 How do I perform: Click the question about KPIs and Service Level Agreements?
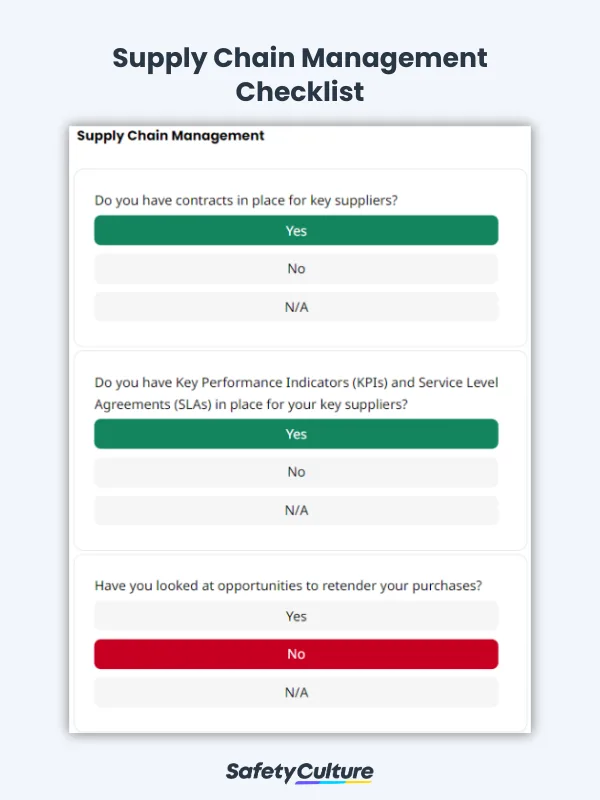tap(295, 392)
